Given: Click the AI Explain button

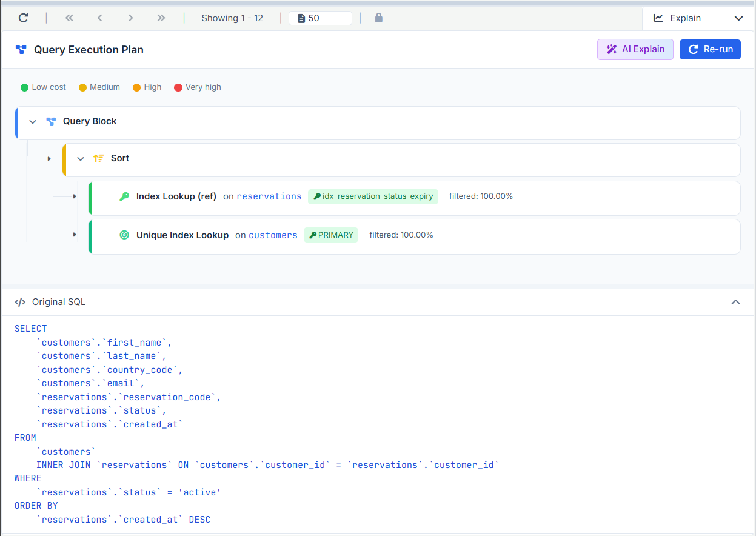Looking at the screenshot, I should (635, 49).
